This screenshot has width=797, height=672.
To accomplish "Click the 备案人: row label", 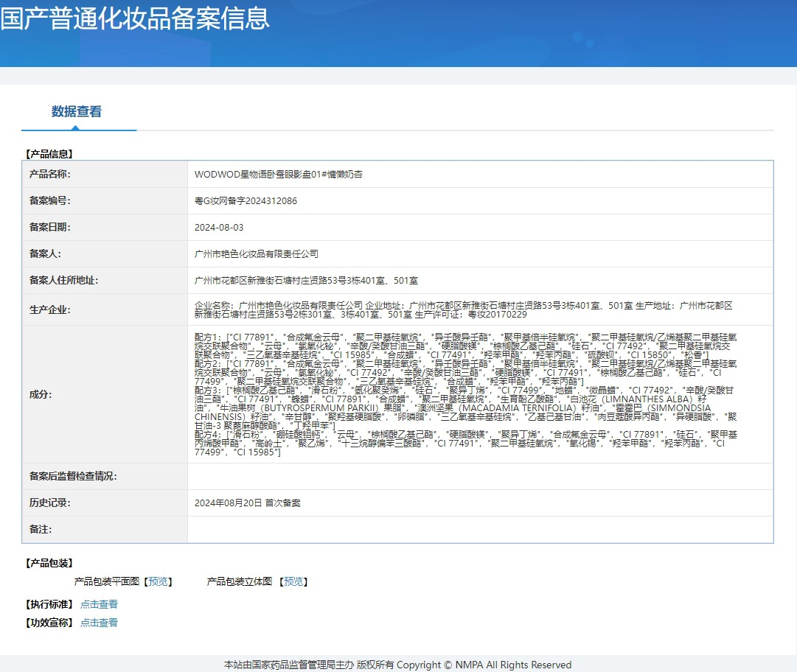I will point(45,254).
